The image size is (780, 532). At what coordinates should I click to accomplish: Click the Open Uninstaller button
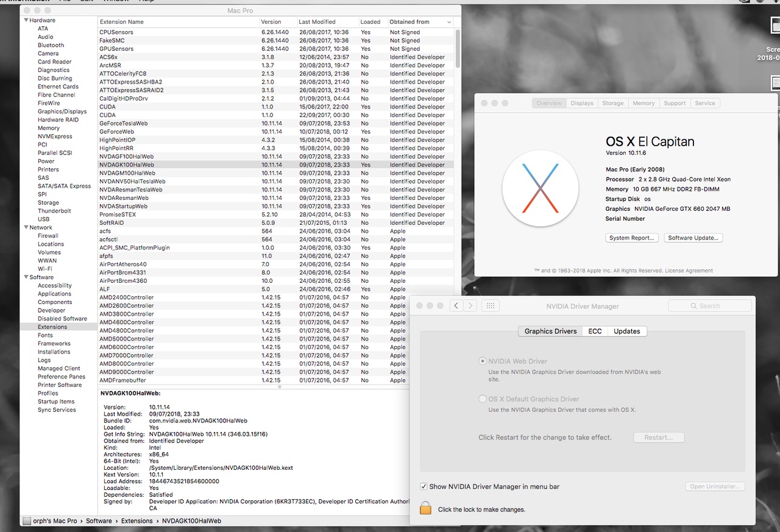pos(715,486)
